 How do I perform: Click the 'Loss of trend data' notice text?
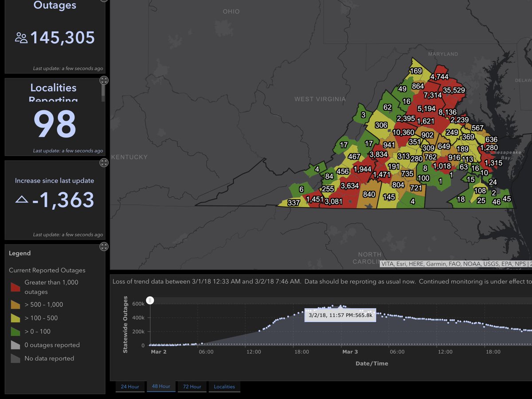click(x=322, y=281)
